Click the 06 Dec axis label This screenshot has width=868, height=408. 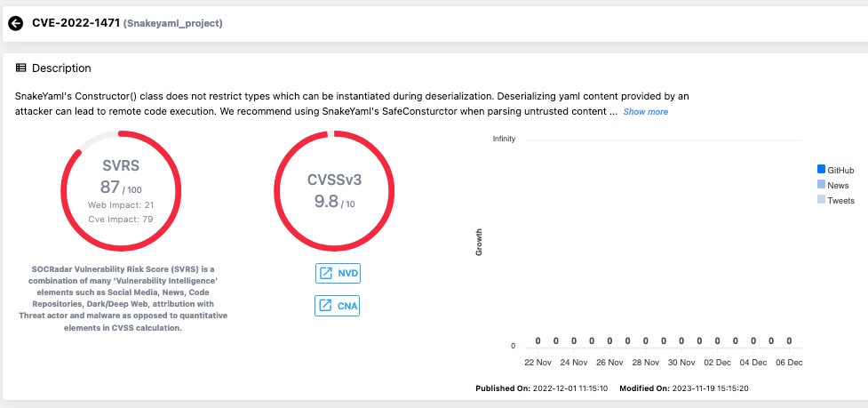click(x=790, y=363)
